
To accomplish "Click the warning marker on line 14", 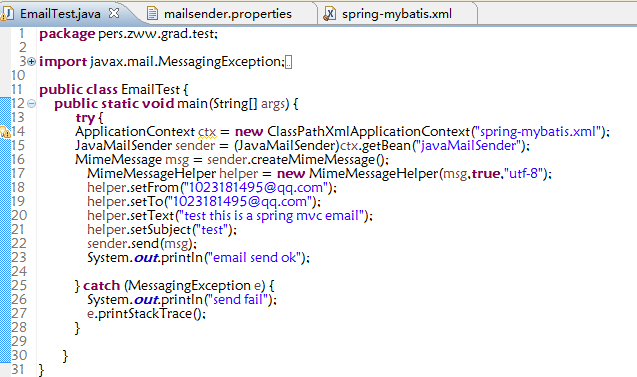I will point(5,132).
